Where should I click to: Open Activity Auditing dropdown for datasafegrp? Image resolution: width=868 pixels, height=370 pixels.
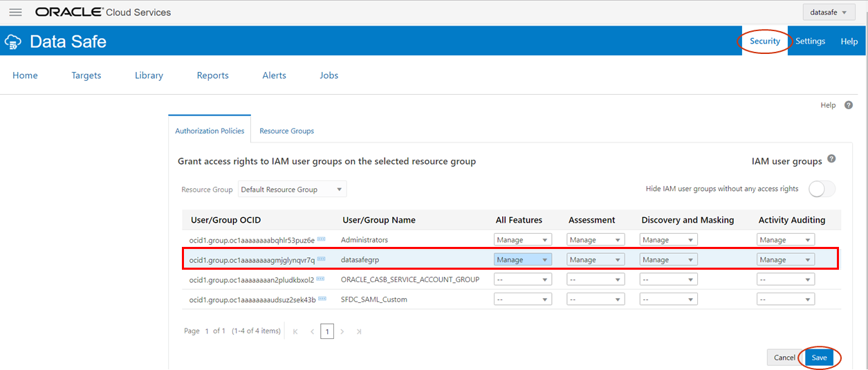(786, 260)
